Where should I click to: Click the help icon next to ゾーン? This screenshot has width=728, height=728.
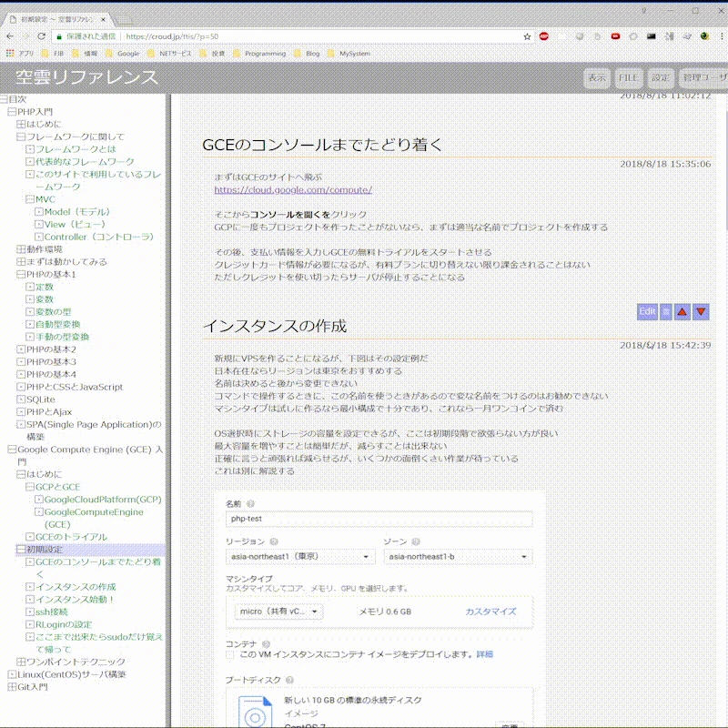tap(416, 541)
